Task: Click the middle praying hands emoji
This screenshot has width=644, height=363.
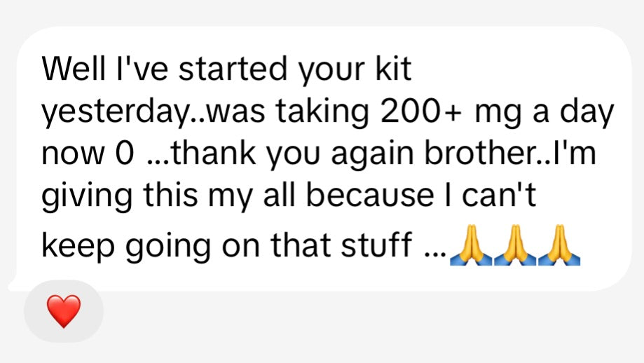Action: point(514,246)
